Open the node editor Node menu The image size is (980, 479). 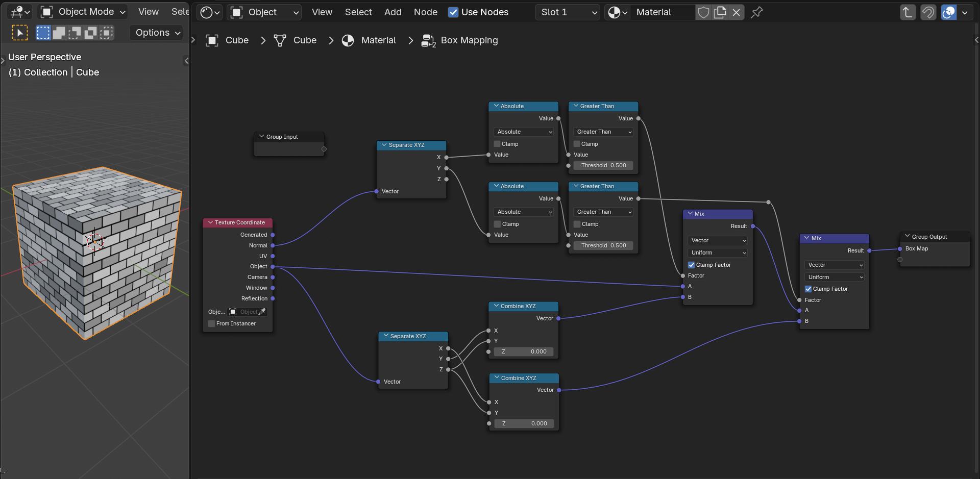(x=425, y=12)
